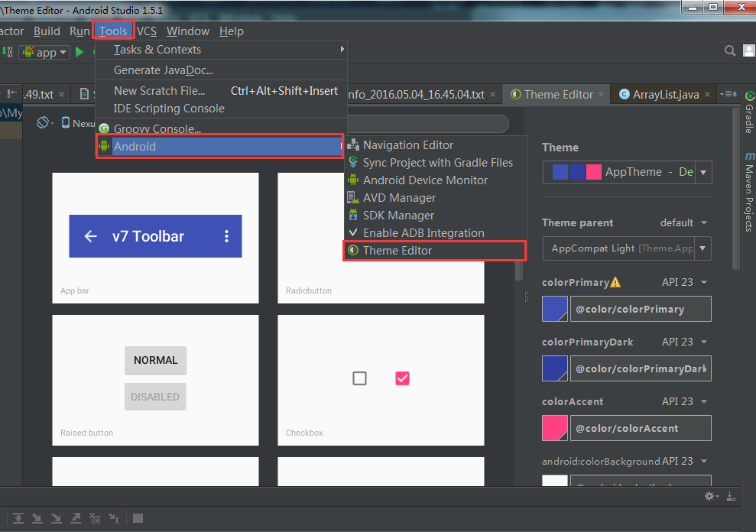
Task: Toggle Enable ADB Integration option
Action: point(423,233)
